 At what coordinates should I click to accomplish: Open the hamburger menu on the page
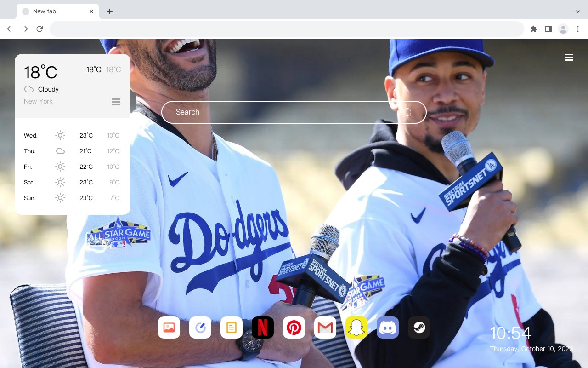[569, 57]
